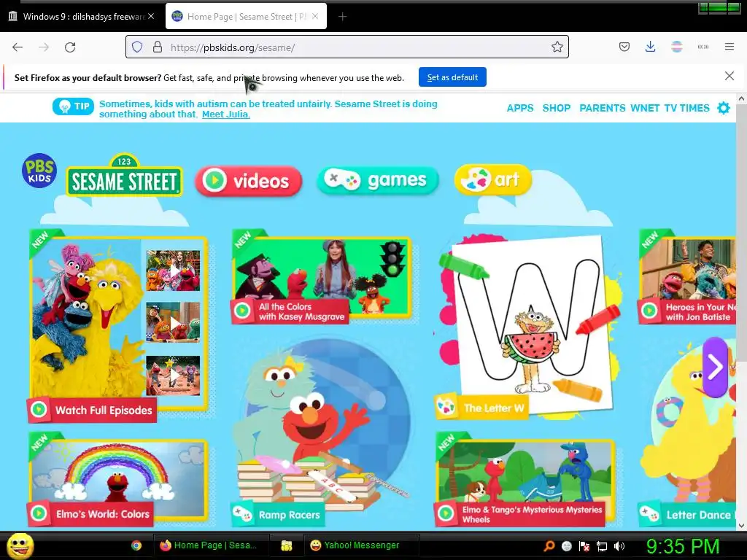Click the overflow chevrons toolbar icon
Viewport: 747px width, 560px height.
coord(703,47)
